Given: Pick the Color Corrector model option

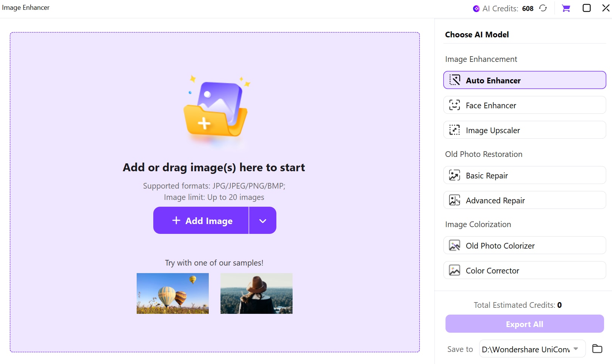Looking at the screenshot, I should [524, 270].
